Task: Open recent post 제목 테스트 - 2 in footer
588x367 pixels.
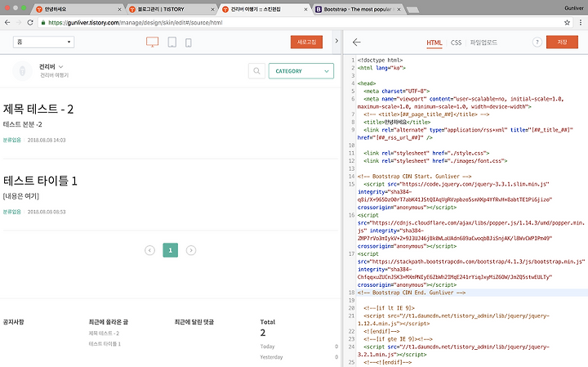Action: (x=104, y=333)
